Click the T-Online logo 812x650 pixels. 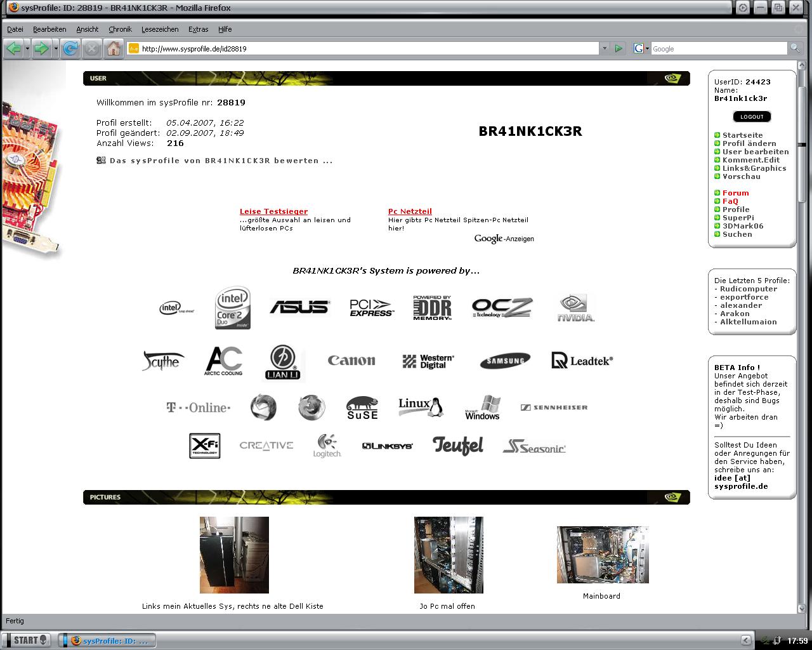tap(198, 408)
